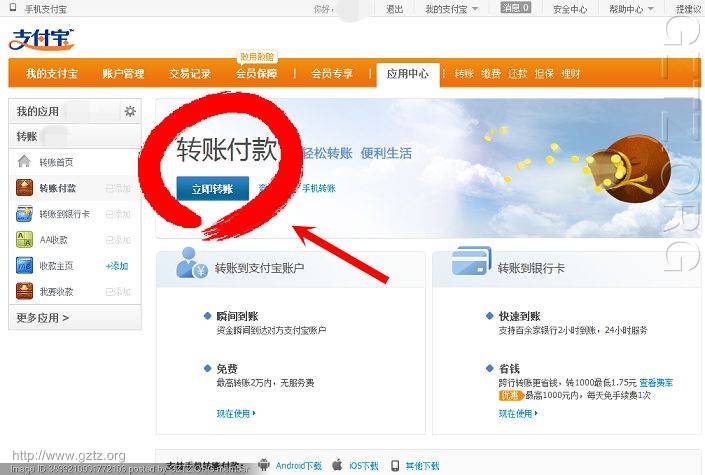Click the orange 优惠 badge

click(511, 395)
